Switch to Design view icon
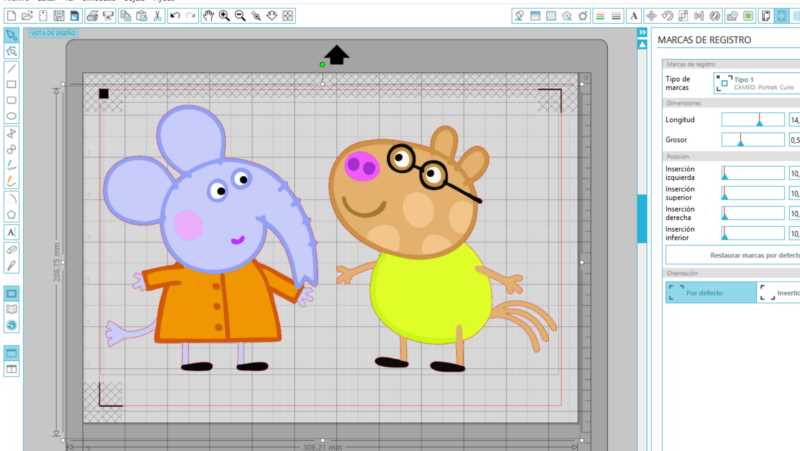The image size is (800, 451). pyautogui.click(x=11, y=293)
